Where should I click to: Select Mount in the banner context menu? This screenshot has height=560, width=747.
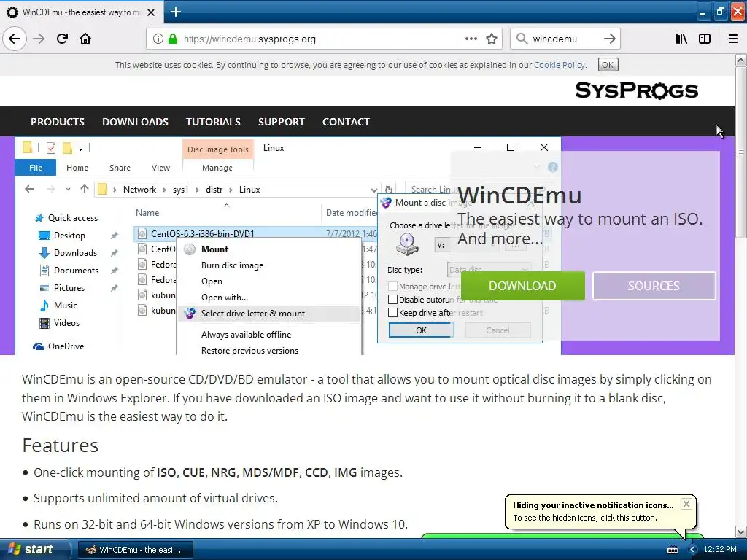[x=214, y=249]
